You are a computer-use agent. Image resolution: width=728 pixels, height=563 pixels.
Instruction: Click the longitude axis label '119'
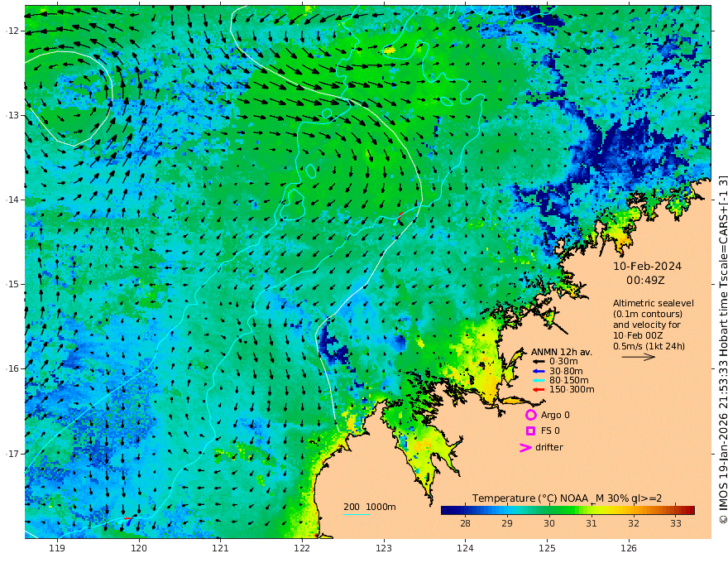click(57, 548)
